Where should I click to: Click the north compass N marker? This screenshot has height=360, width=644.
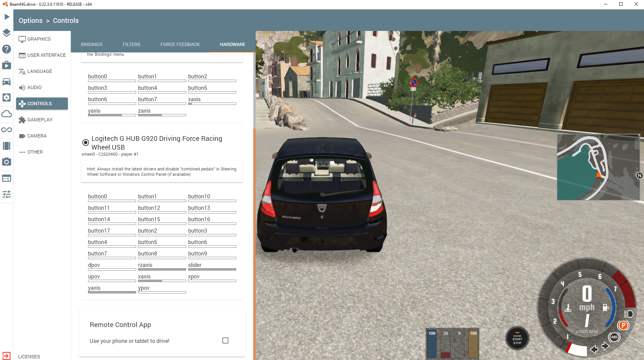coord(639,175)
